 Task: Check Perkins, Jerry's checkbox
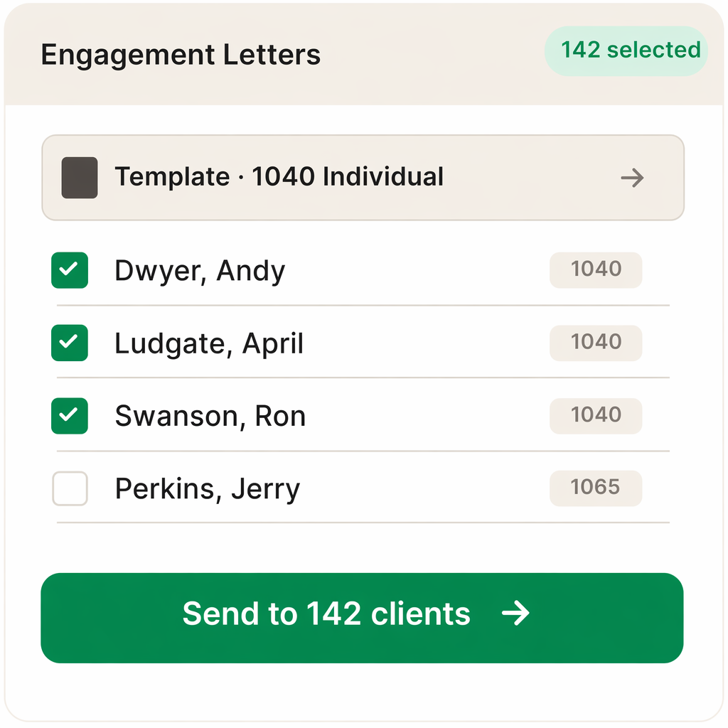coord(69,488)
